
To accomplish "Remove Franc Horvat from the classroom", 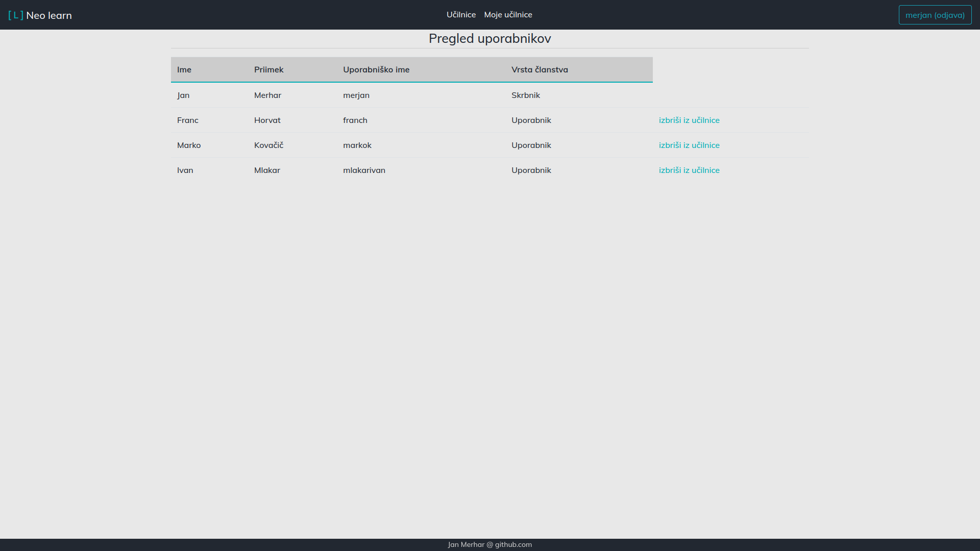I will point(689,120).
